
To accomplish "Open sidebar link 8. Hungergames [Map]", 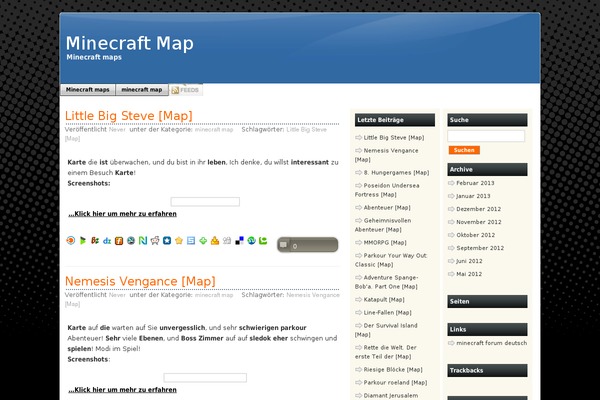I will 396,173.
